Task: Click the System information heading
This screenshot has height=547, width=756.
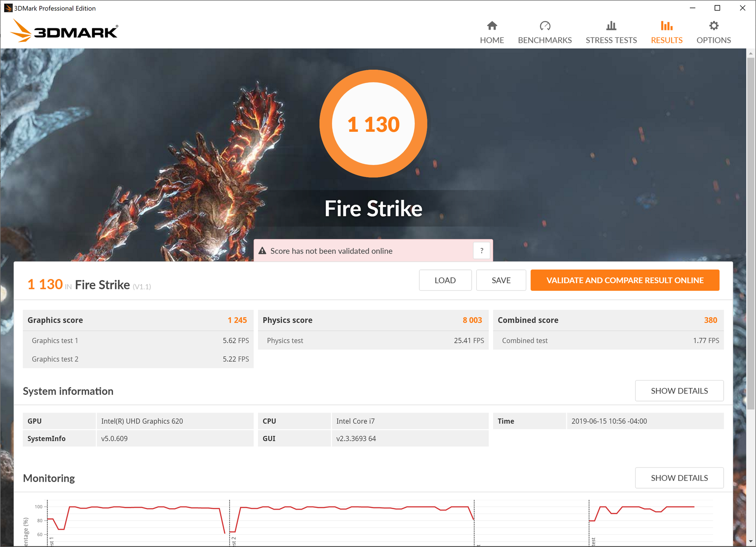Action: [68, 391]
